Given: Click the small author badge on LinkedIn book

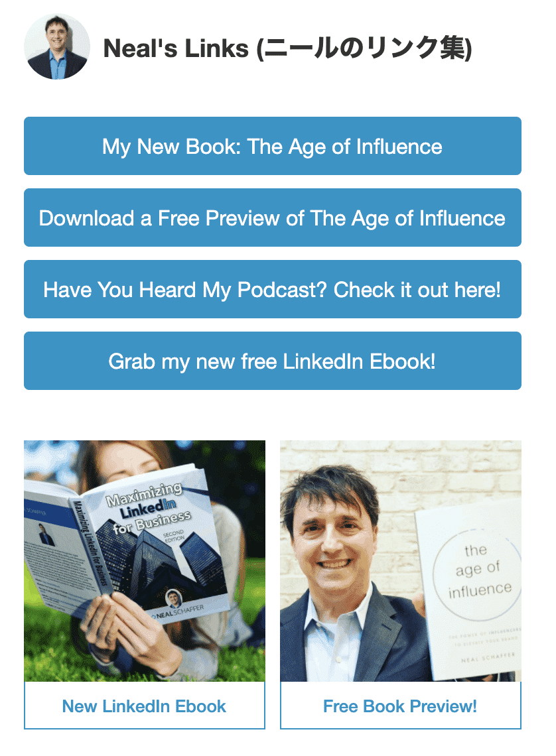Looking at the screenshot, I should [174, 598].
